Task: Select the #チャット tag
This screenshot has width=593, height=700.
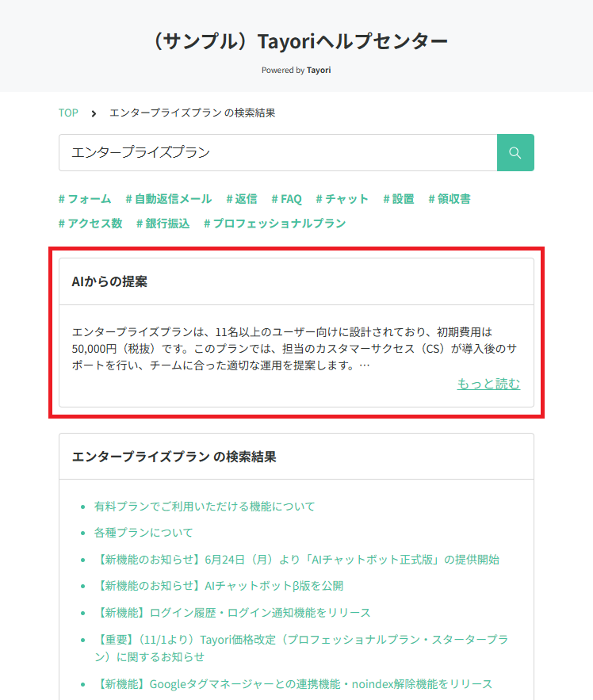Action: click(342, 199)
